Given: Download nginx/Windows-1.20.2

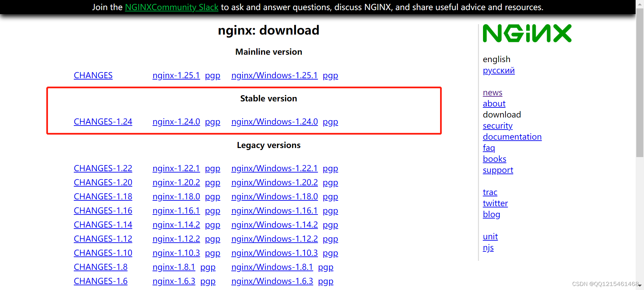Looking at the screenshot, I should coord(274,182).
